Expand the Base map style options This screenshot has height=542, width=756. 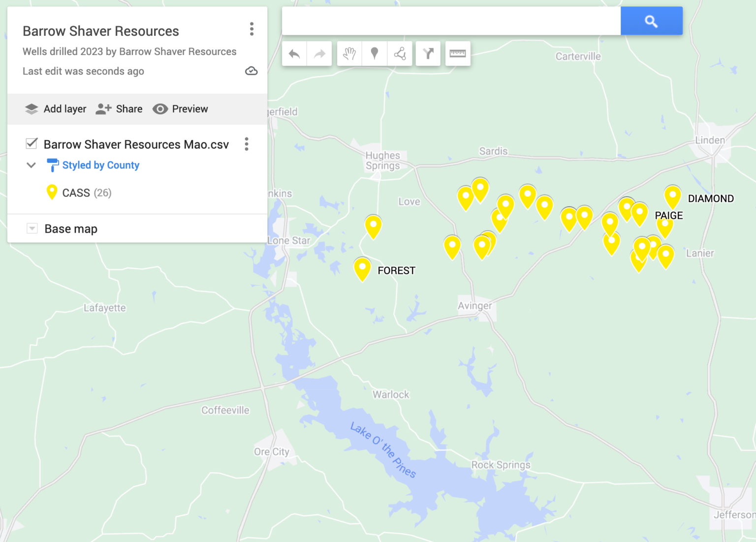(31, 228)
